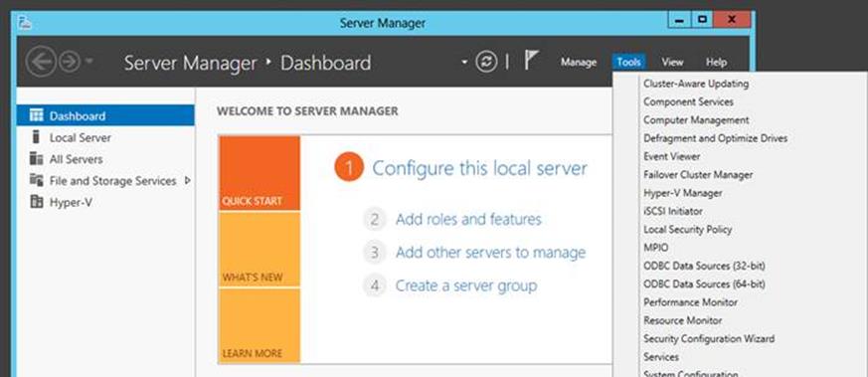Open the File and Storage Services icon

(x=37, y=180)
